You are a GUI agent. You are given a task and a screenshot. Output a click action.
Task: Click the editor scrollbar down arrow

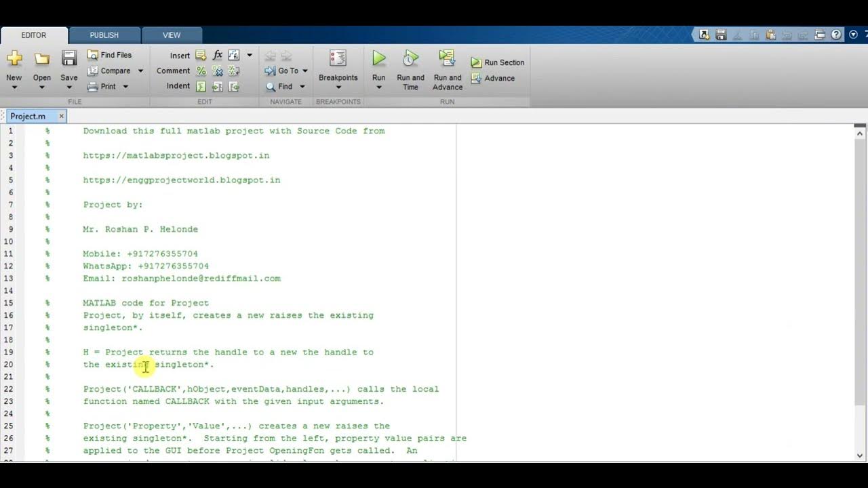tap(860, 455)
